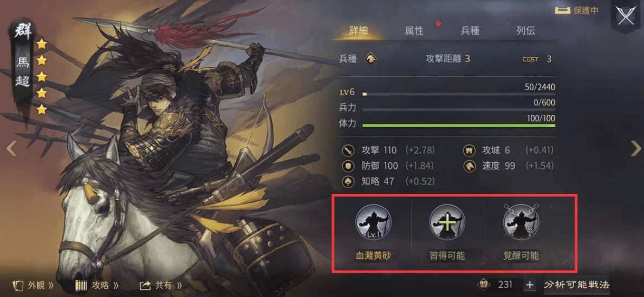The height and width of the screenshot is (297, 644).
Task: Go to previous general with left arrow
Action: (x=11, y=148)
